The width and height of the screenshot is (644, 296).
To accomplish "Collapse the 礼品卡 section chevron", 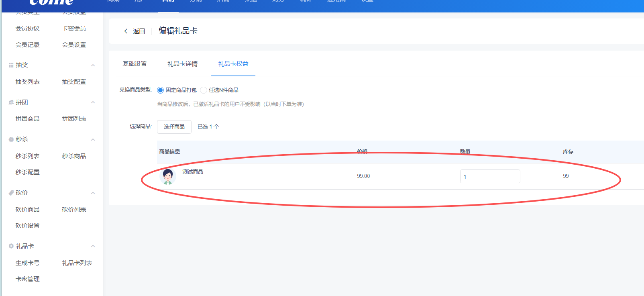I will point(93,246).
